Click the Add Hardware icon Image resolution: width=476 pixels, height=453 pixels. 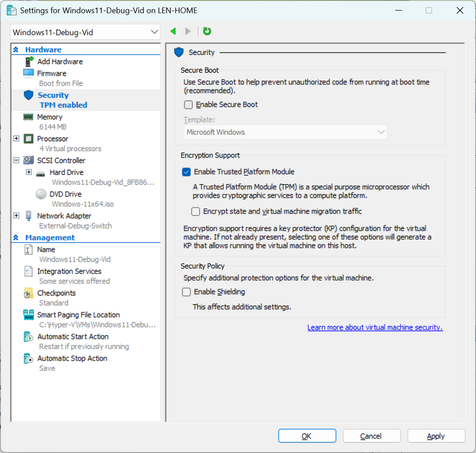[x=29, y=62]
